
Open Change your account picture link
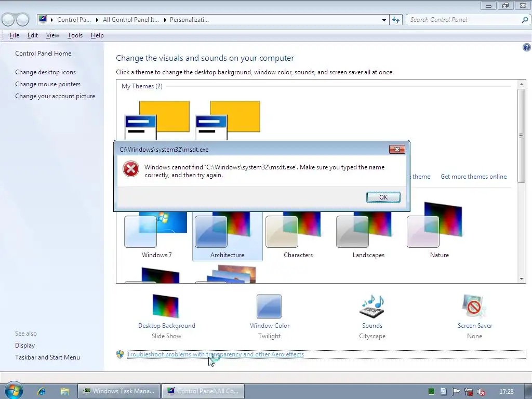55,96
